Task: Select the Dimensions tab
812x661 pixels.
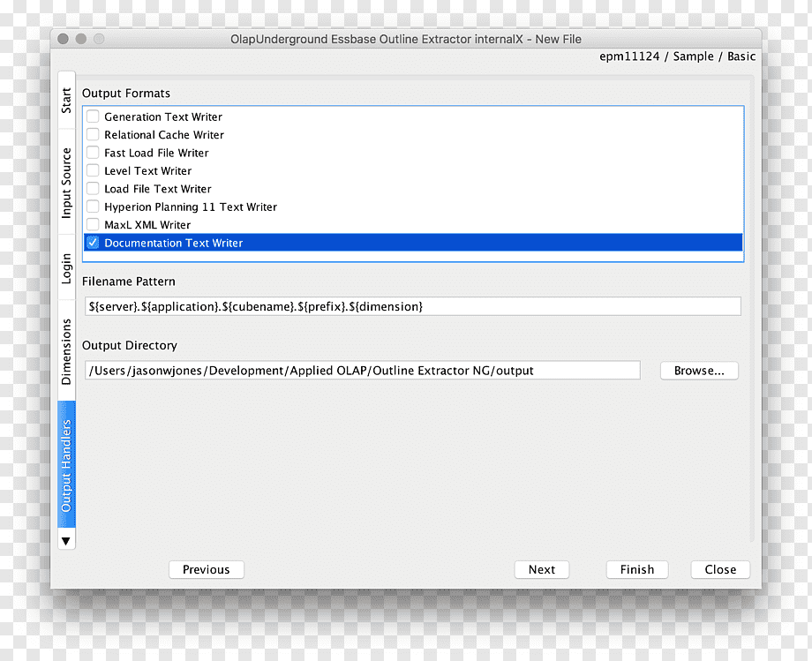Action: [x=66, y=351]
